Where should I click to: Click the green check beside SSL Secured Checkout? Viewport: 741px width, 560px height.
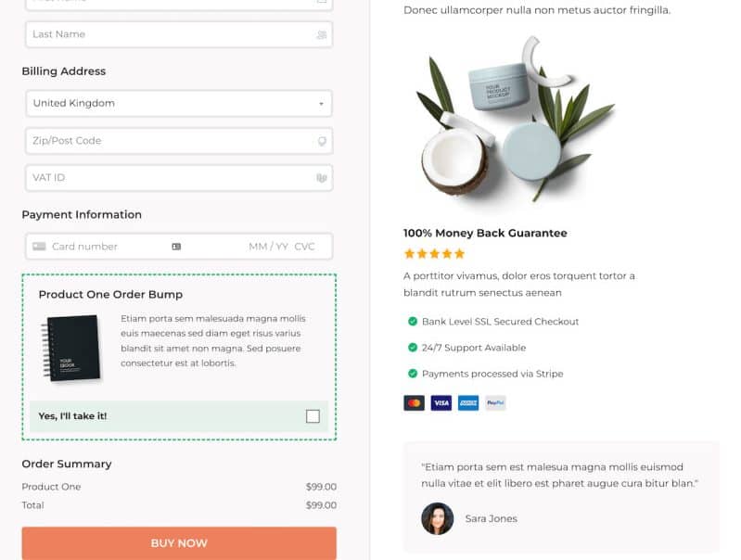click(413, 322)
